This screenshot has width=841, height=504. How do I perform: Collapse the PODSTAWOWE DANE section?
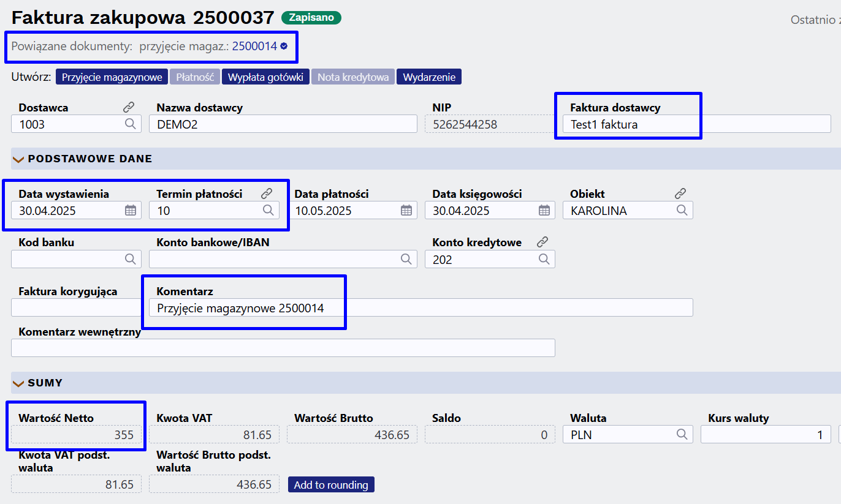click(x=18, y=159)
